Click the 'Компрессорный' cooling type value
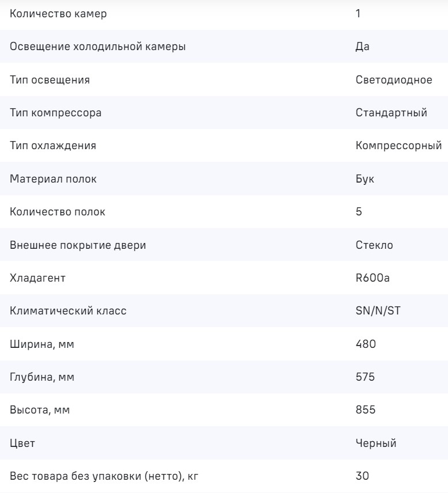 click(x=398, y=146)
